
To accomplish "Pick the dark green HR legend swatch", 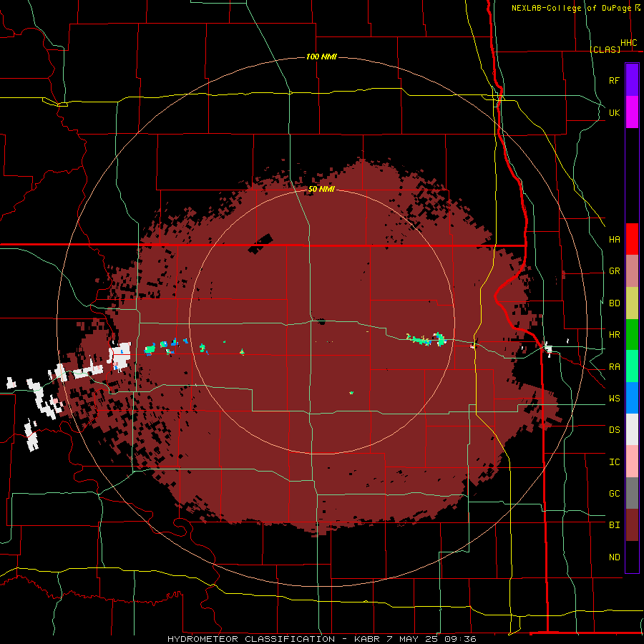I will 632,335.
